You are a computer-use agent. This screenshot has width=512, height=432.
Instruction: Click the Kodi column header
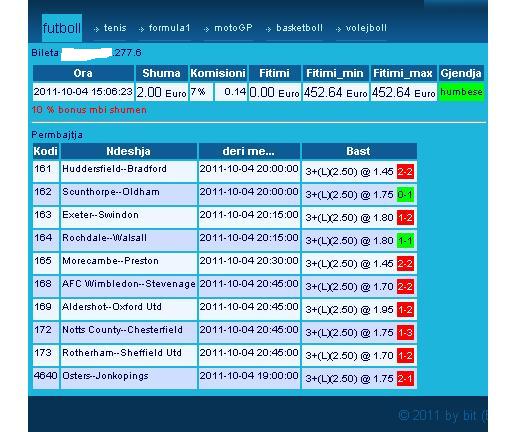[46, 151]
